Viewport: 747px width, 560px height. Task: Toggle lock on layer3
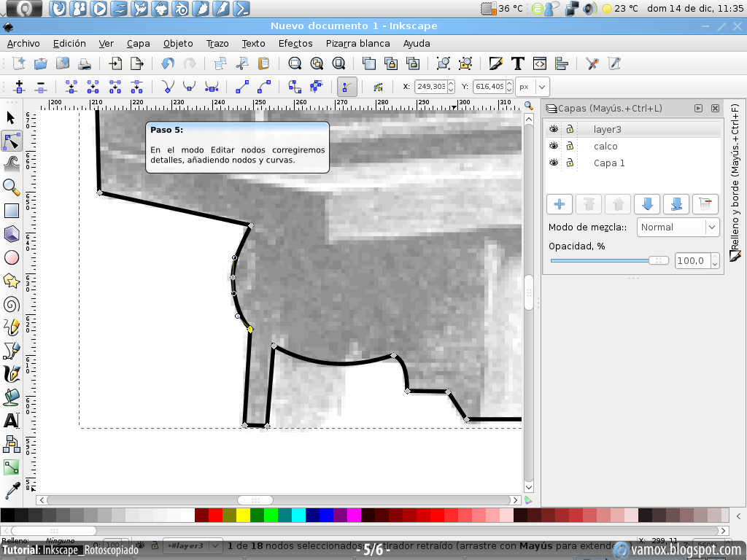pos(570,129)
